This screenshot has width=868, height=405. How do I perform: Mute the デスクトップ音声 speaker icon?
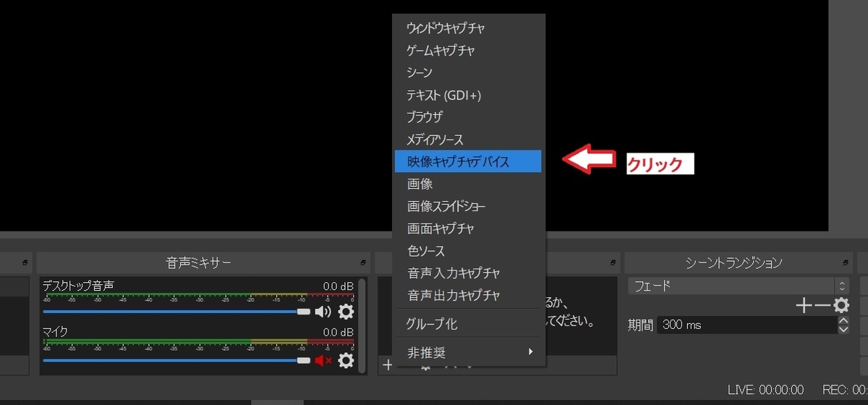[323, 312]
